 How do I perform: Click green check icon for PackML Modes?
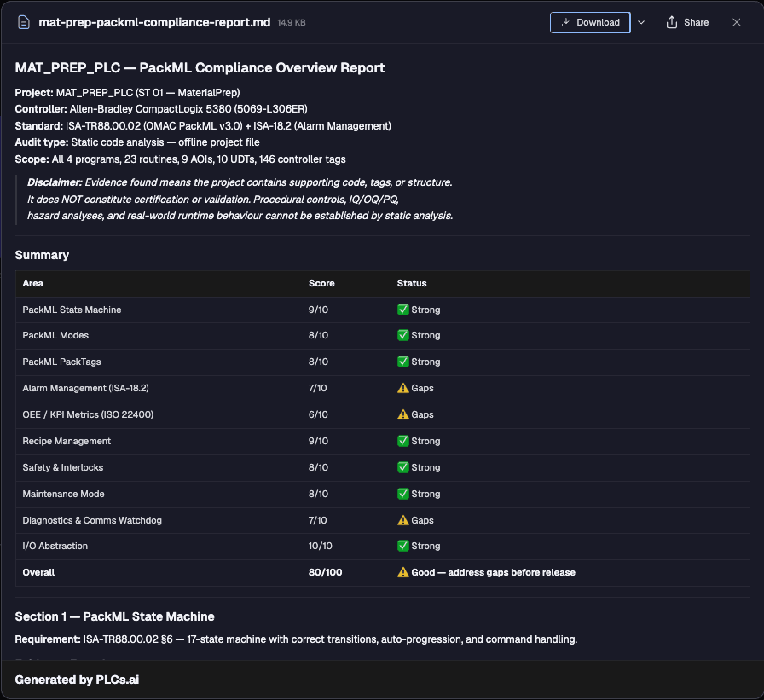click(x=403, y=335)
